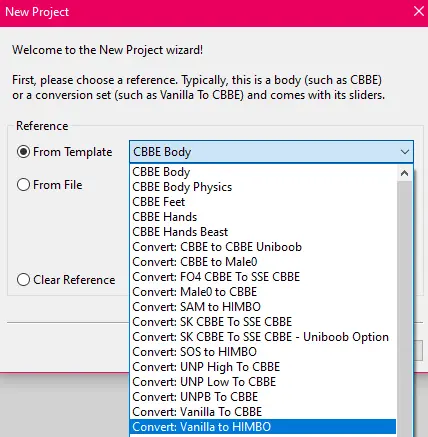Image resolution: width=428 pixels, height=437 pixels.
Task: Click the scrollbar up arrow in list
Action: point(404,173)
